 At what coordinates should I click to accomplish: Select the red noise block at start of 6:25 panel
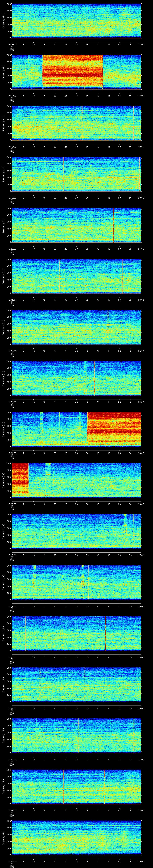(x=20, y=478)
